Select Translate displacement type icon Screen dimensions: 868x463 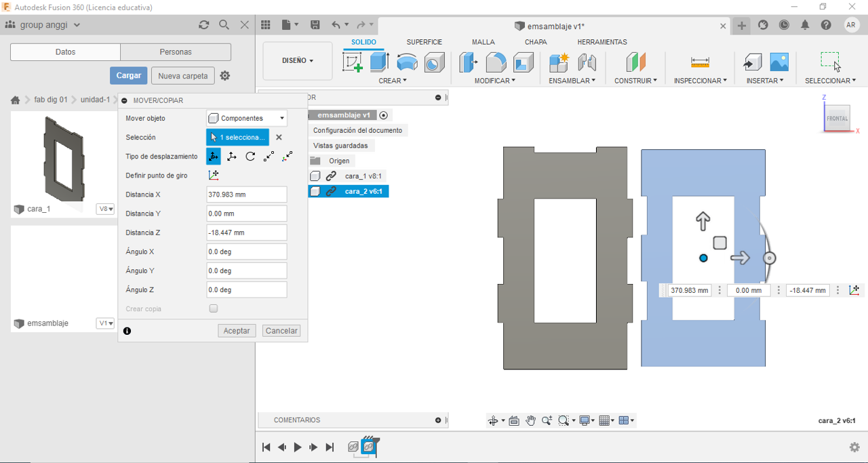232,156
